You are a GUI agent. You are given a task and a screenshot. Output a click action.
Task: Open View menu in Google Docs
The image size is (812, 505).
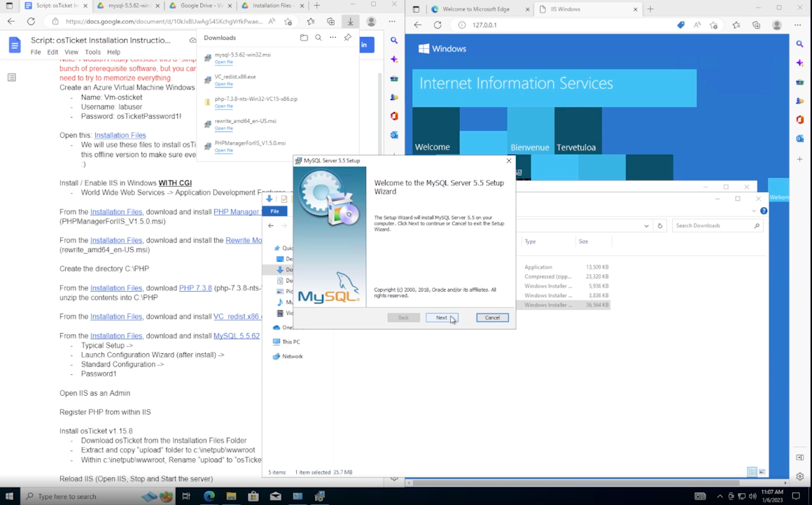coord(71,52)
